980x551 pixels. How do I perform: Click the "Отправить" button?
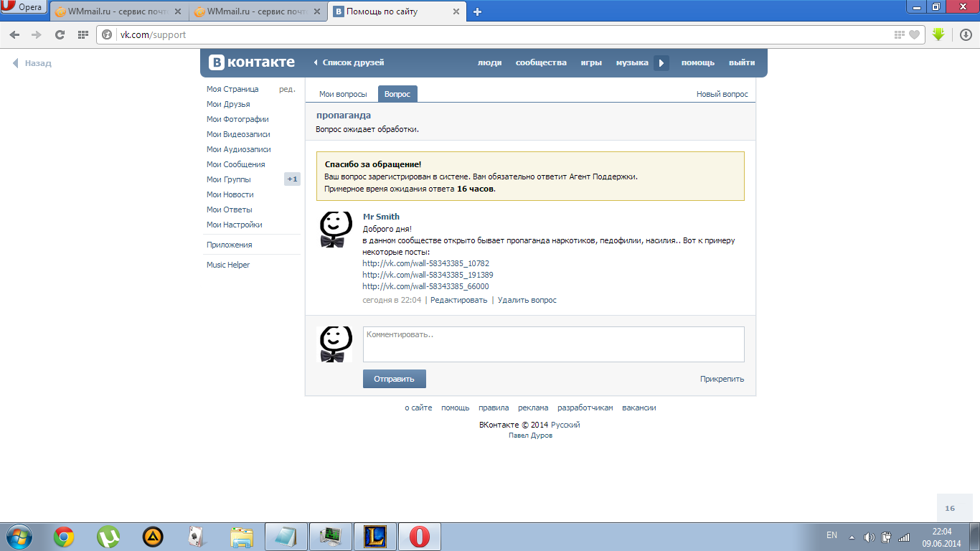coord(395,379)
